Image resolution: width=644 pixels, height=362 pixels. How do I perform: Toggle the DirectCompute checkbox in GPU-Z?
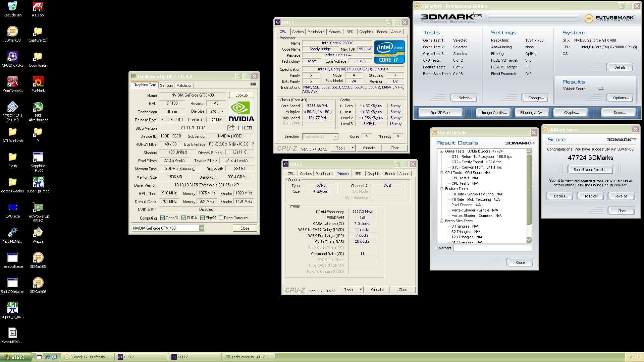point(221,218)
